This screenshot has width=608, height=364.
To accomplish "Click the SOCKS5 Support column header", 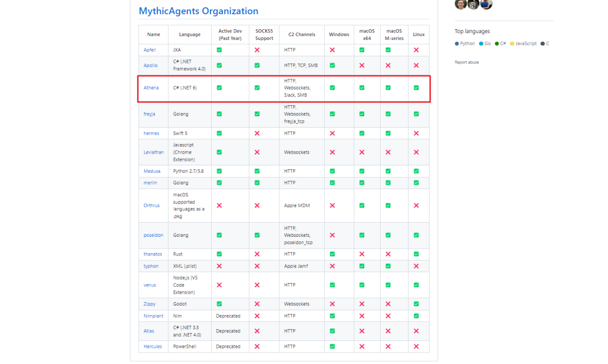I will 264,34.
